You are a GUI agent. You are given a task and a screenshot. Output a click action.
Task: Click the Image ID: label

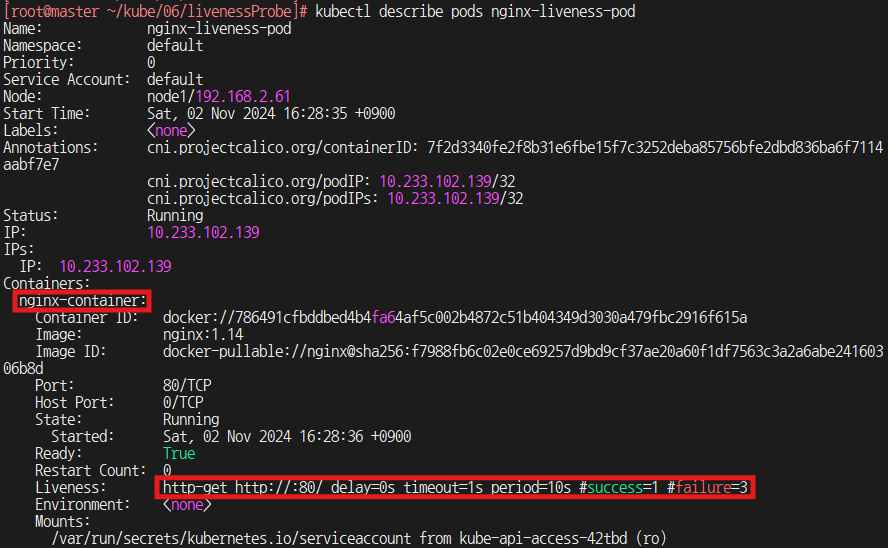tap(70, 351)
